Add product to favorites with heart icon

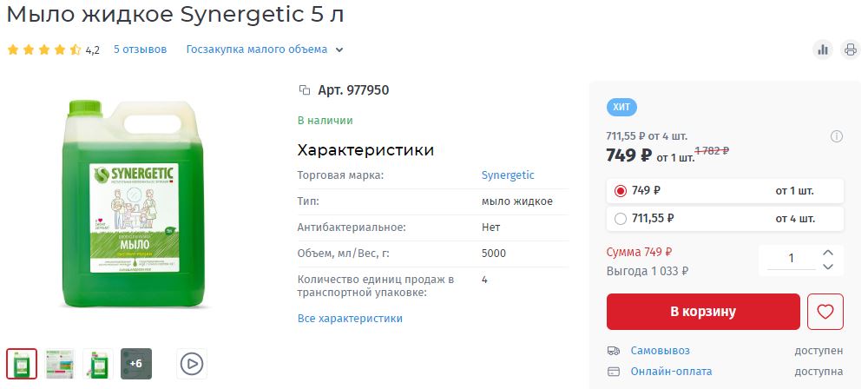coord(825,312)
